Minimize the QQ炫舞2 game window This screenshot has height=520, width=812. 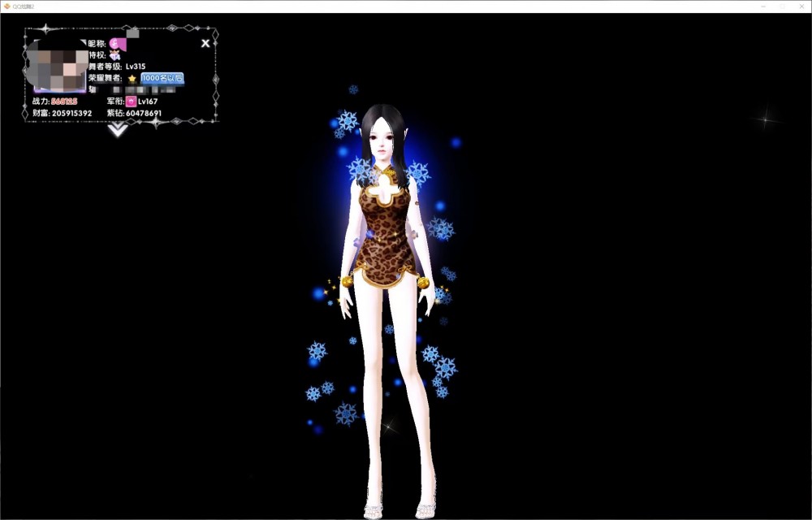[763, 6]
